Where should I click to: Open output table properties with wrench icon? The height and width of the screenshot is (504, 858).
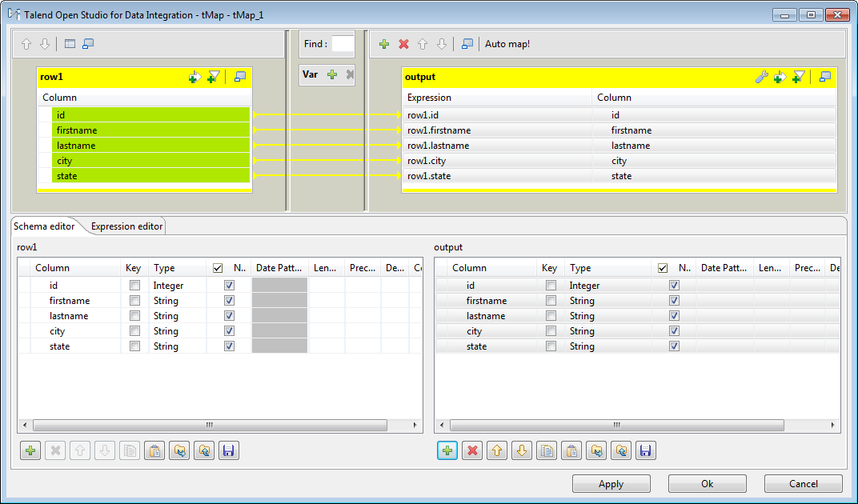[761, 77]
